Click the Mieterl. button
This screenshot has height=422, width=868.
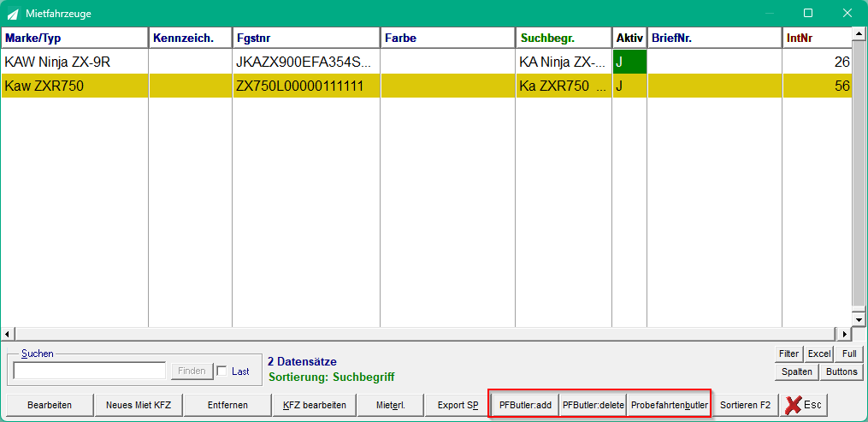point(391,405)
